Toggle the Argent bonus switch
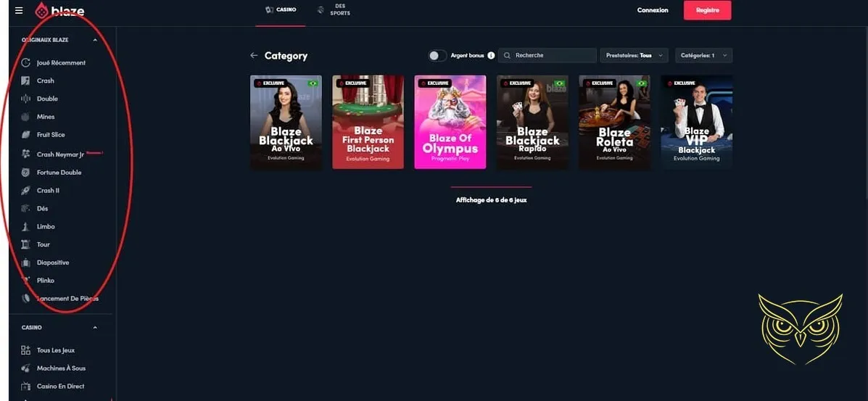Image resolution: width=868 pixels, height=401 pixels. tap(437, 55)
